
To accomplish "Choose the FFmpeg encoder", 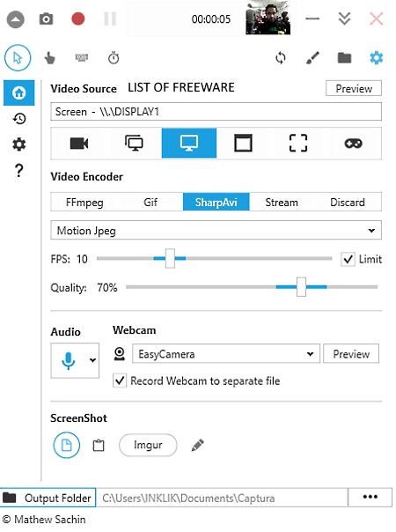I will coord(84,203).
